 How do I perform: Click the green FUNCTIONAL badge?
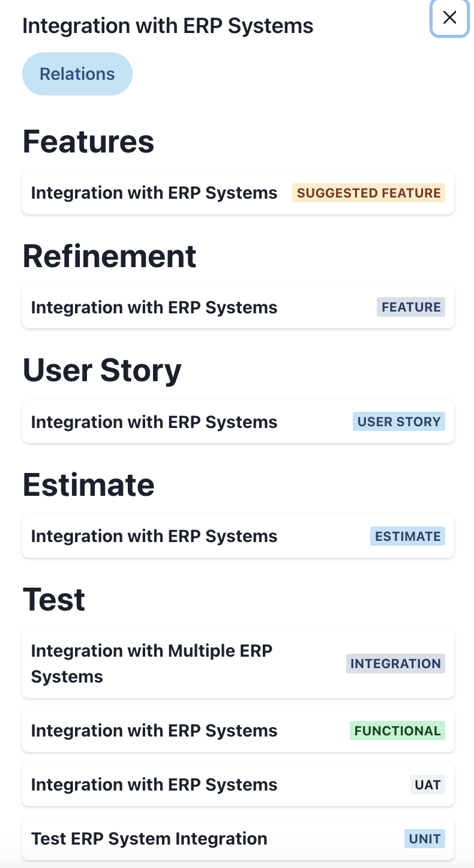[397, 731]
